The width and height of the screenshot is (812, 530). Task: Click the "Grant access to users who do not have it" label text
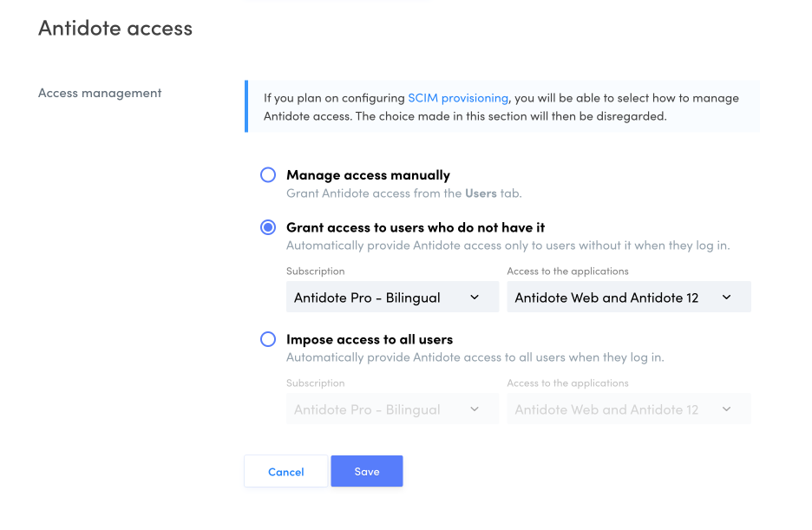point(416,227)
